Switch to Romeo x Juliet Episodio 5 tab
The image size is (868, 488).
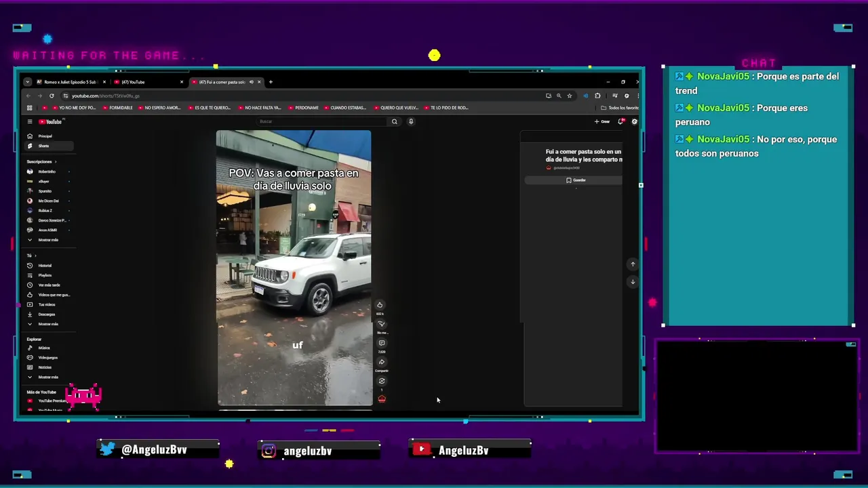71,82
